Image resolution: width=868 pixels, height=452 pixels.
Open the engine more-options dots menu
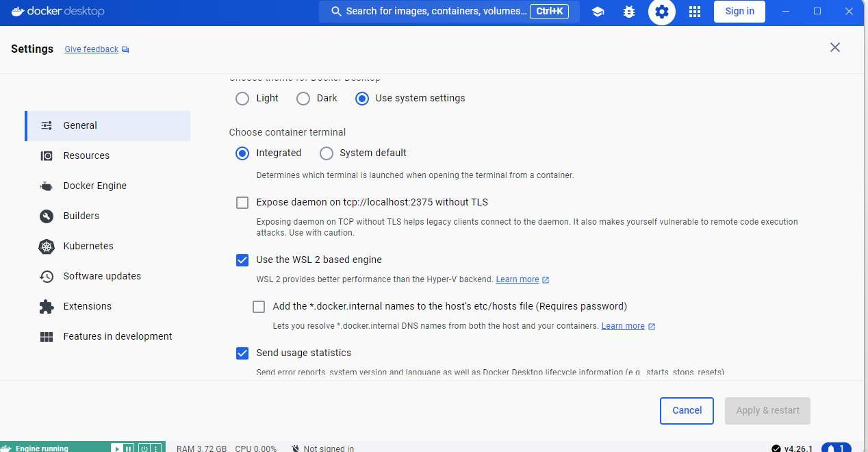[155, 449]
